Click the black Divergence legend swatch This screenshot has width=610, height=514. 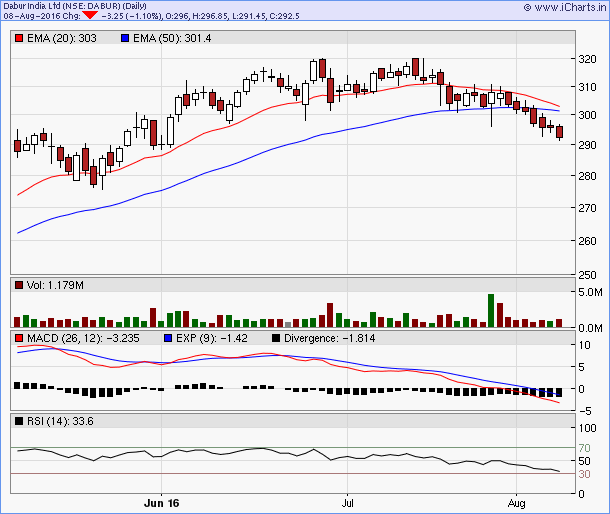pos(276,338)
